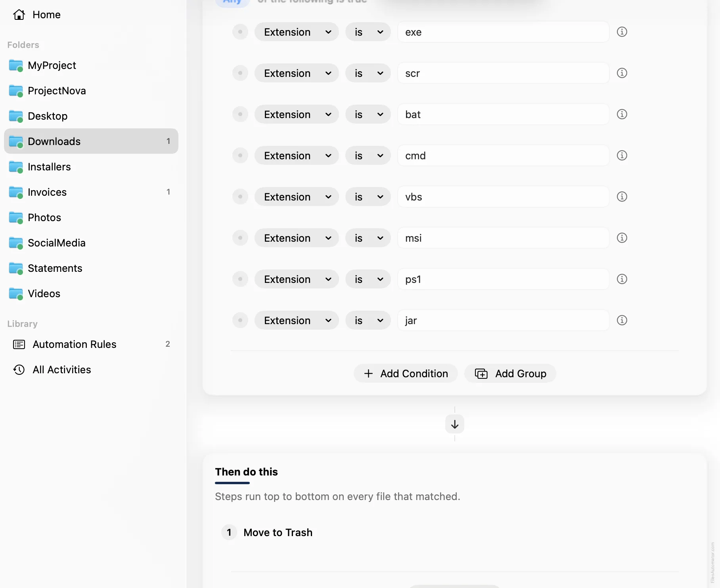Viewport: 720px width, 588px height.
Task: Click the Add Group button
Action: pos(510,373)
